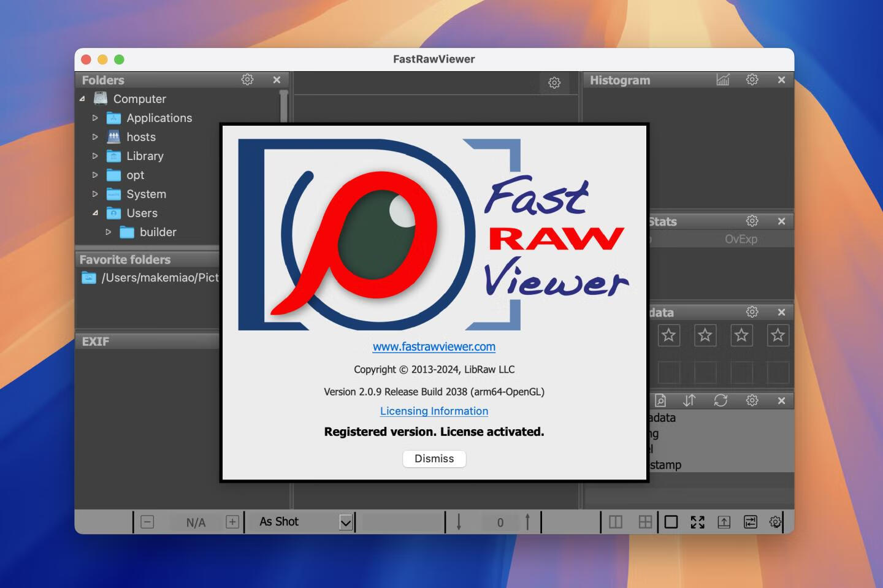Expand the opt folder node

[95, 175]
